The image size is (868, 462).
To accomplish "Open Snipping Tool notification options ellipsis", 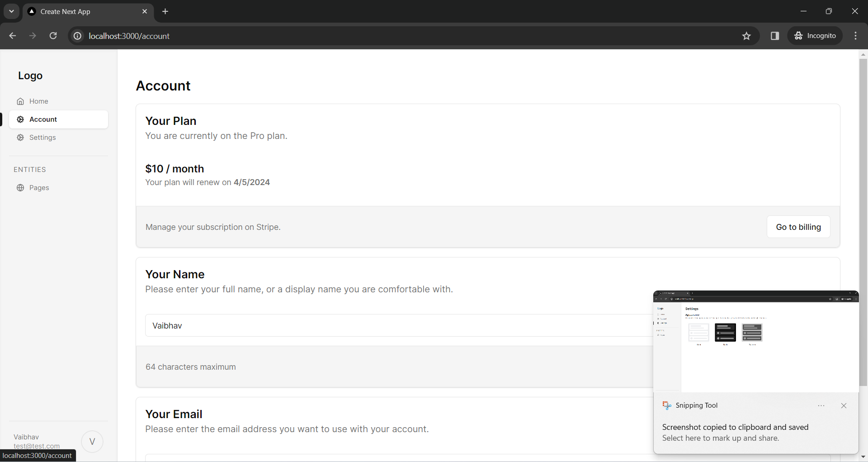I will 821,405.
